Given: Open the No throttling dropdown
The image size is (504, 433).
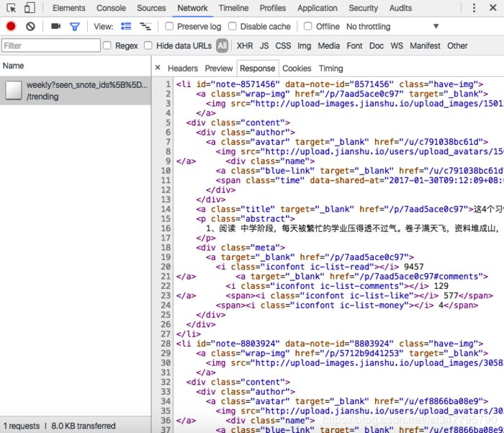Looking at the screenshot, I should point(392,27).
